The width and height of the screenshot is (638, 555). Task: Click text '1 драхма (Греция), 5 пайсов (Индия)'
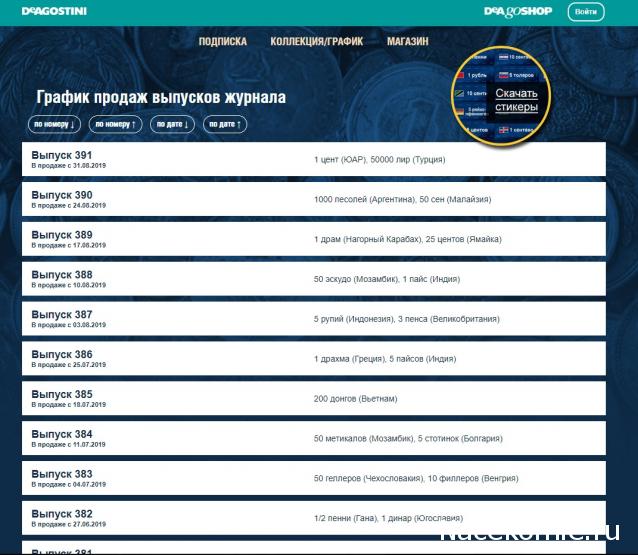pos(385,359)
